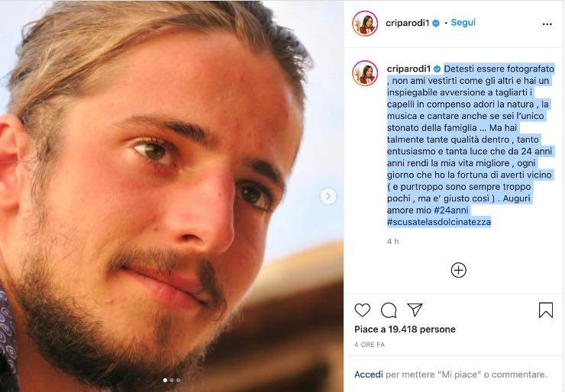Open criparodi1 username in header
This screenshot has height=392, width=565.
[x=407, y=23]
